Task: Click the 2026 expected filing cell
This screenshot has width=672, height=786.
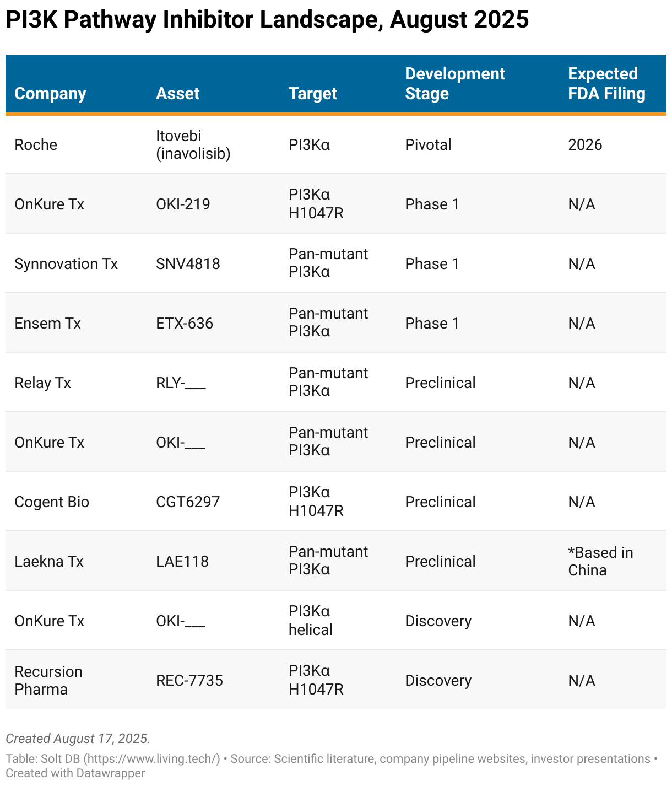Action: (585, 145)
